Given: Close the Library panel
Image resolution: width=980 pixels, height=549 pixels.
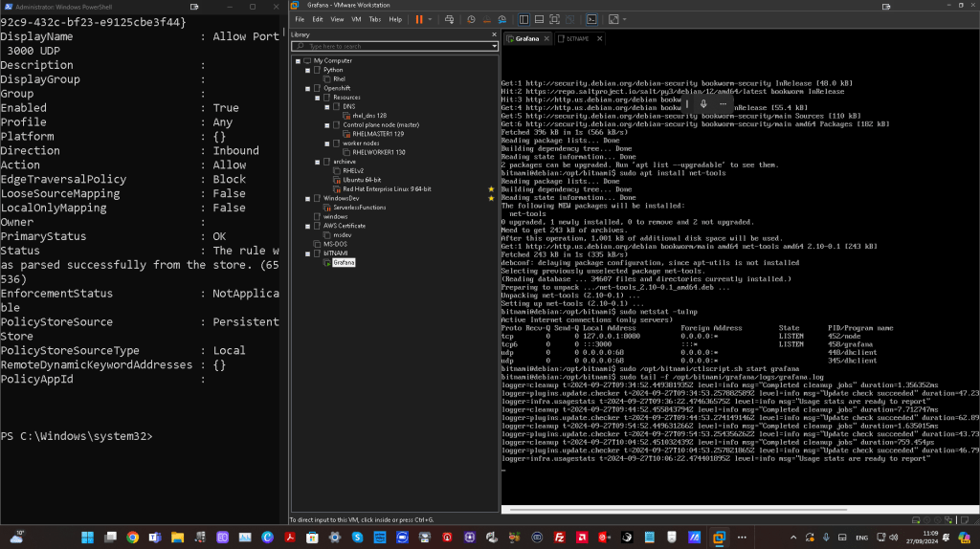Looking at the screenshot, I should tap(494, 34).
